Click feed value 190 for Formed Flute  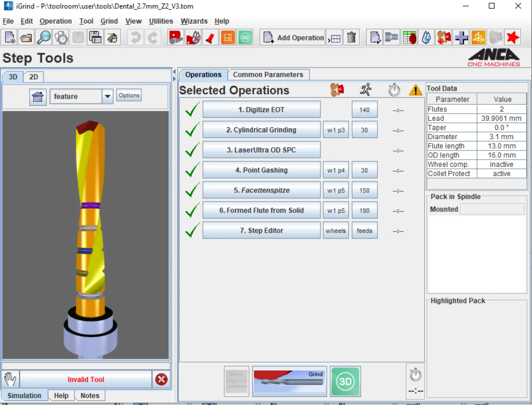(x=364, y=210)
